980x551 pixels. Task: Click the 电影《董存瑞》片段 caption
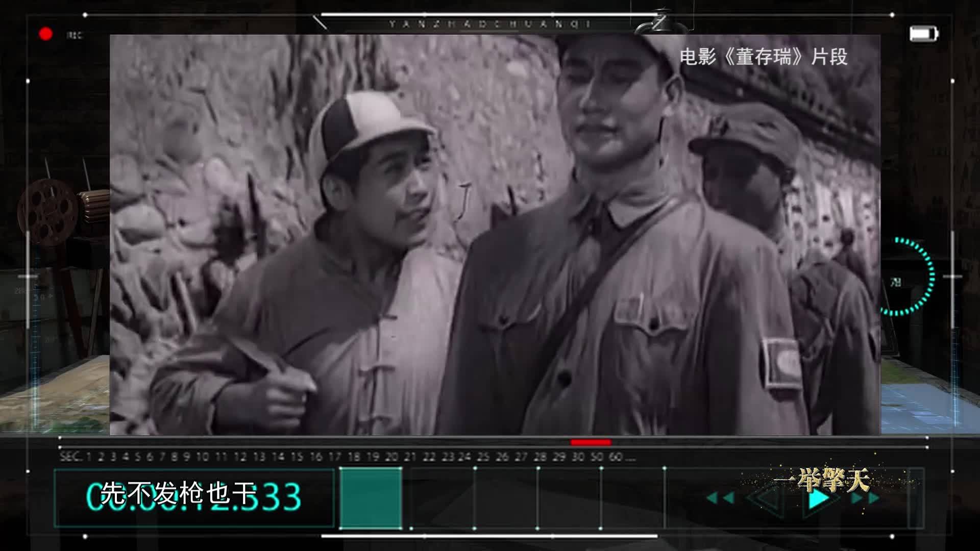pyautogui.click(x=763, y=57)
